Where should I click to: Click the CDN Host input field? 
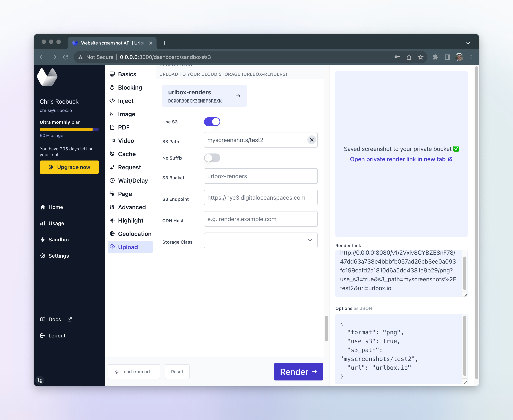pos(261,219)
